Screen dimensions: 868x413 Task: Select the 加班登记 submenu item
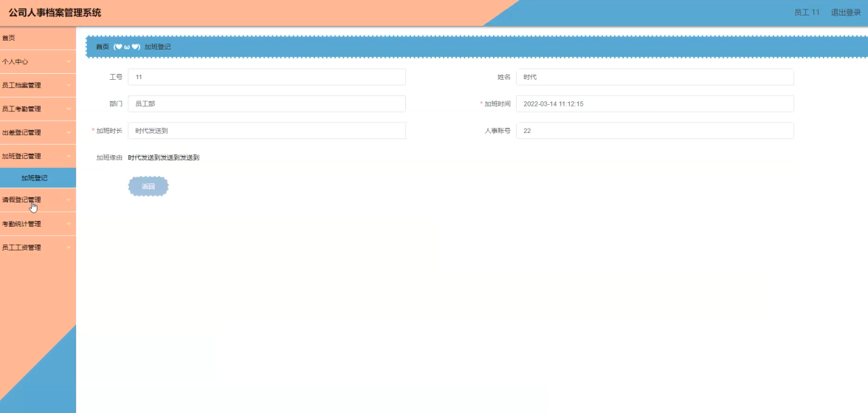click(38, 178)
